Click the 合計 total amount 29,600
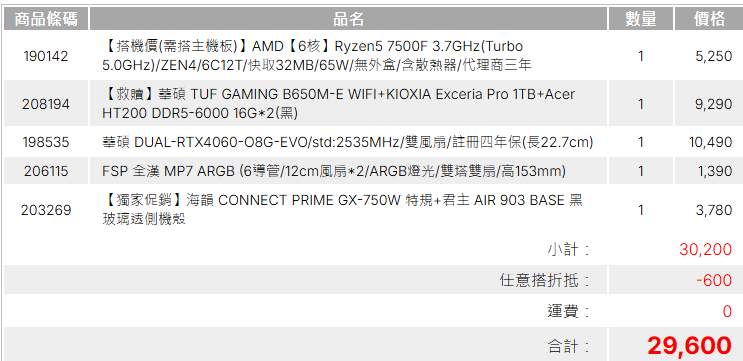 click(x=689, y=345)
